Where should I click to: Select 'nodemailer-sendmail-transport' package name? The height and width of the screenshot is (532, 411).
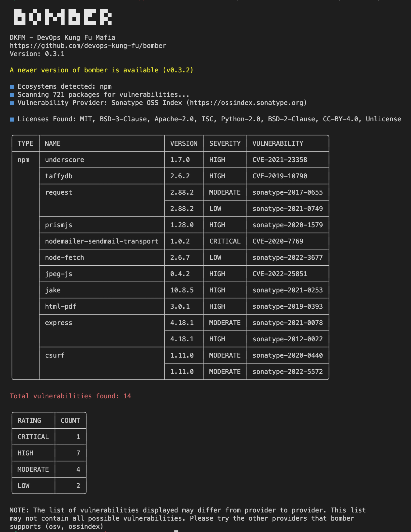pyautogui.click(x=102, y=241)
